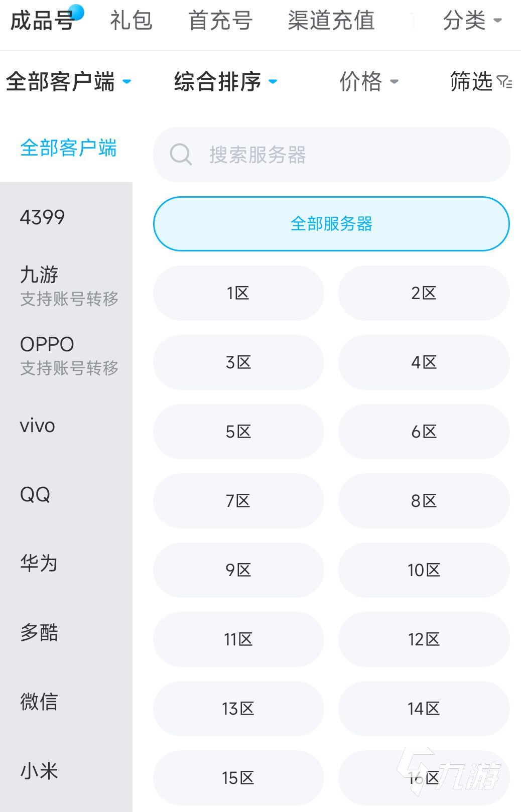Switch to the 首充号 tab
521x812 pixels.
220,21
